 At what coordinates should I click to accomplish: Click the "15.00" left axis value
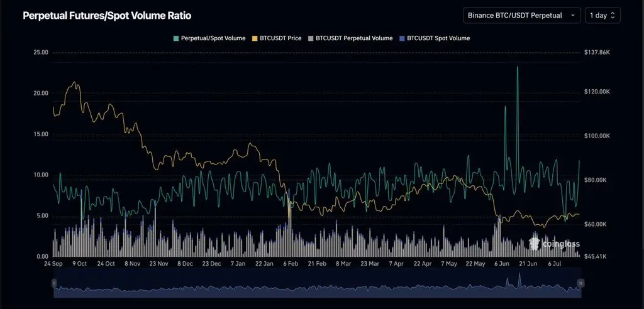pos(41,134)
